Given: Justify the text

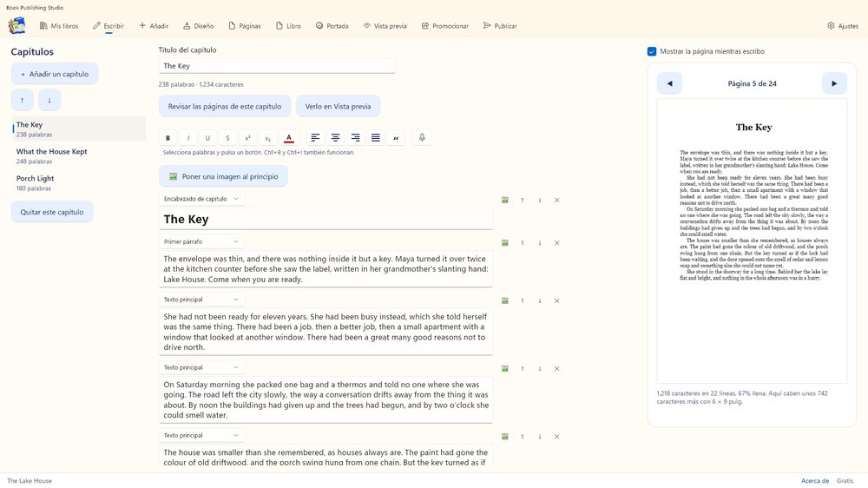Looking at the screenshot, I should pyautogui.click(x=375, y=138).
